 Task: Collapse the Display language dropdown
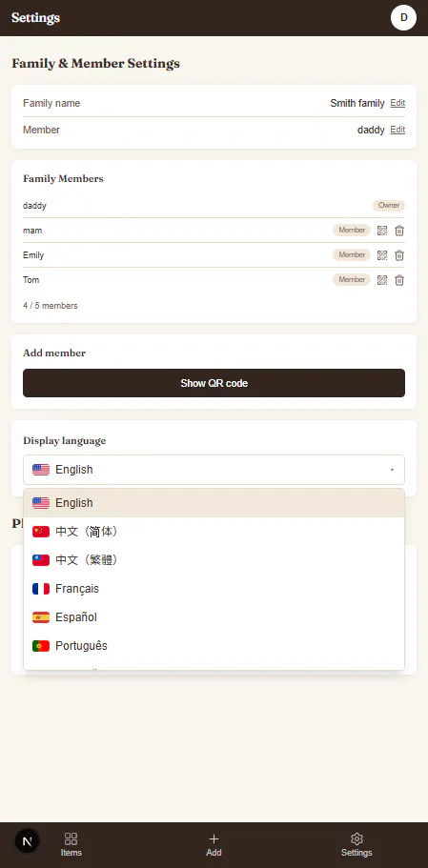tap(214, 470)
